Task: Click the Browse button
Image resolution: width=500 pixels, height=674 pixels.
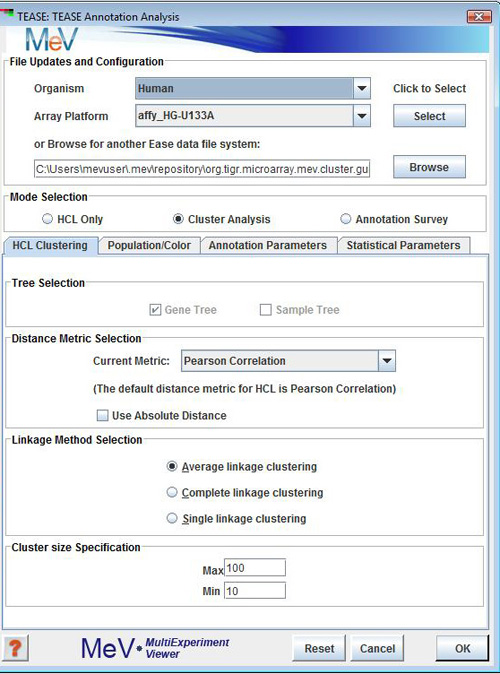Action: [429, 167]
